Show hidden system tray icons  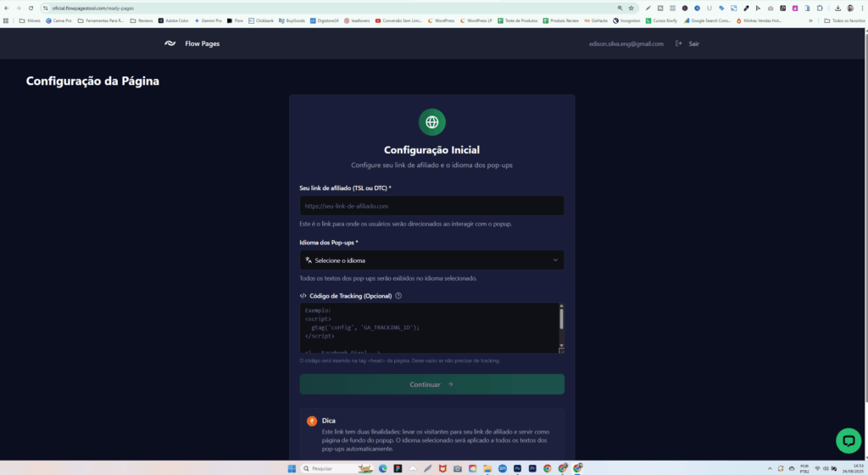click(770, 468)
